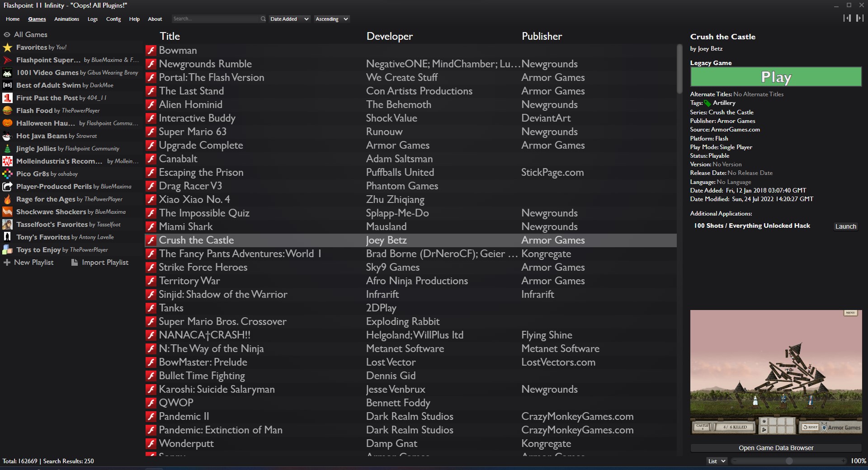Click Open Game Data Browser
868x470 pixels.
pyautogui.click(x=776, y=448)
